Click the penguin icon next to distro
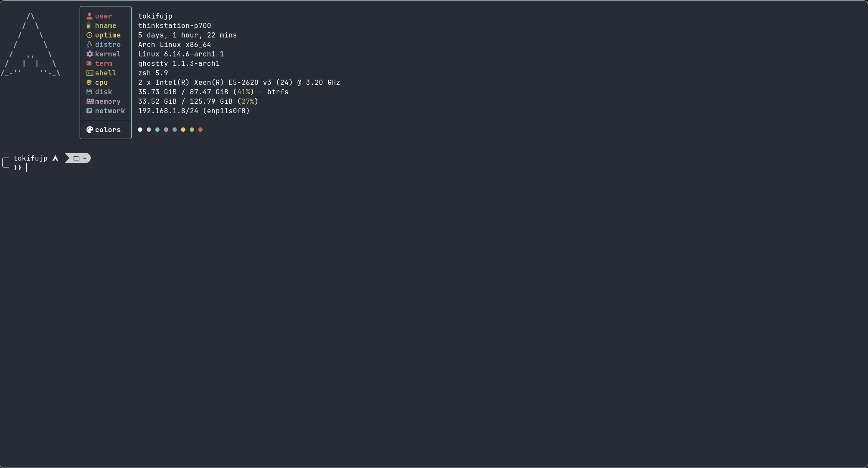The image size is (868, 468). [90, 45]
